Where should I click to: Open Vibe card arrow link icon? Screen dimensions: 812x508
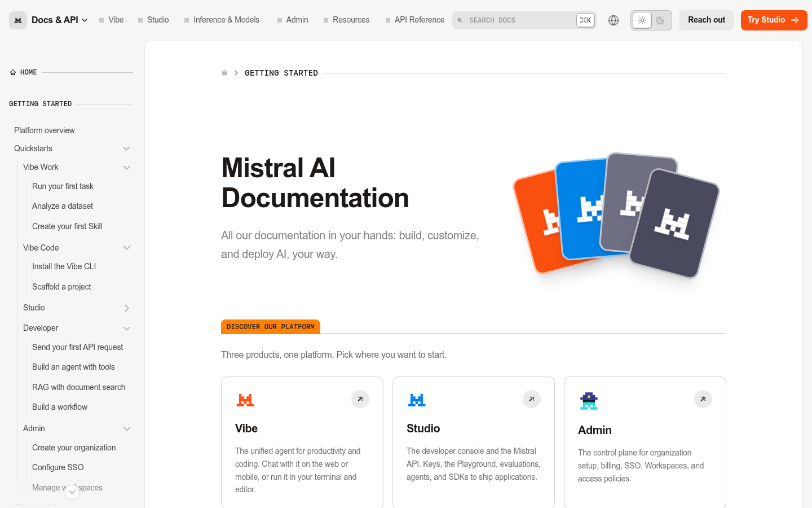coord(360,399)
